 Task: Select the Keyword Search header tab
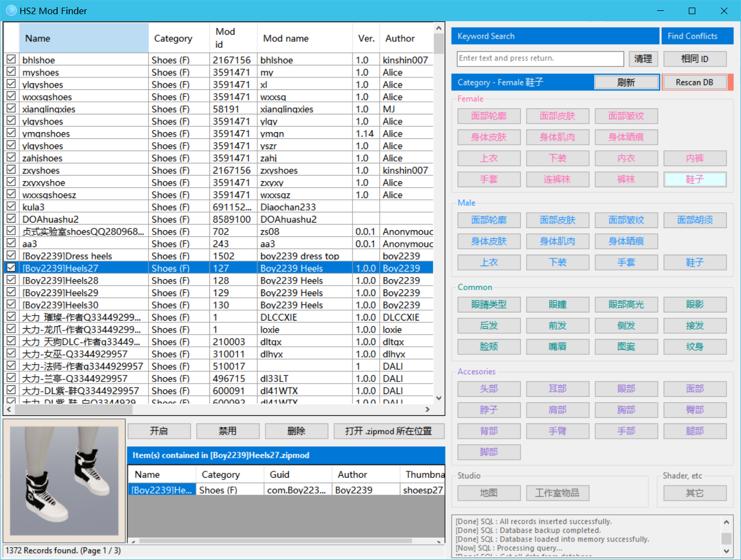555,36
